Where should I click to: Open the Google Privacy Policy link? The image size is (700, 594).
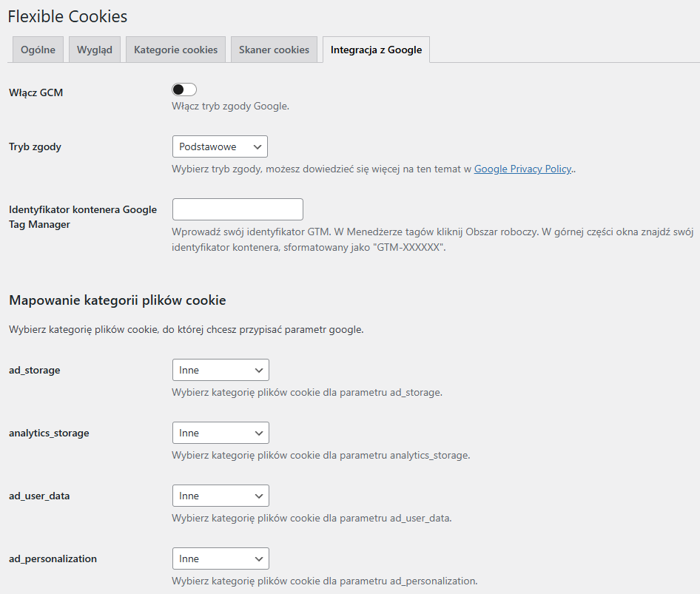click(522, 169)
